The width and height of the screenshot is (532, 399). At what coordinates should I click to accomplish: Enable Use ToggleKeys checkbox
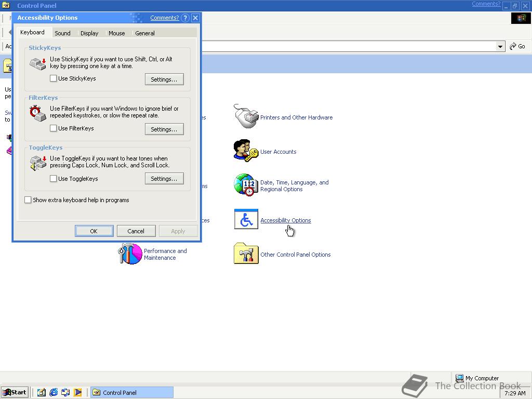click(54, 179)
